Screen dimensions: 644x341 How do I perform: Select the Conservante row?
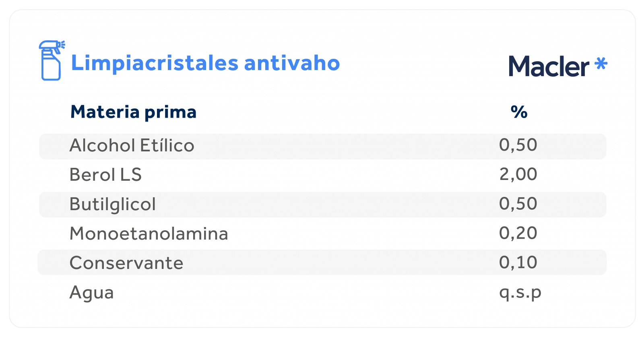[x=322, y=262]
